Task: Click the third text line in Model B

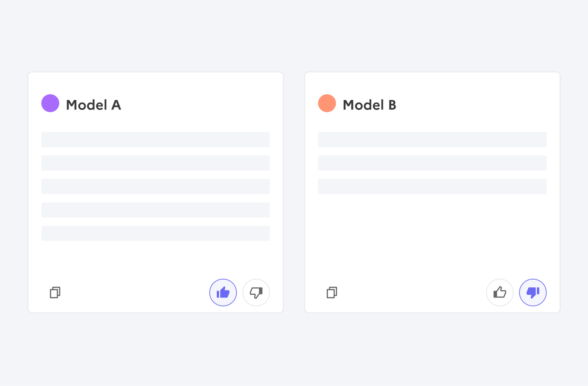Action: pyautogui.click(x=432, y=186)
